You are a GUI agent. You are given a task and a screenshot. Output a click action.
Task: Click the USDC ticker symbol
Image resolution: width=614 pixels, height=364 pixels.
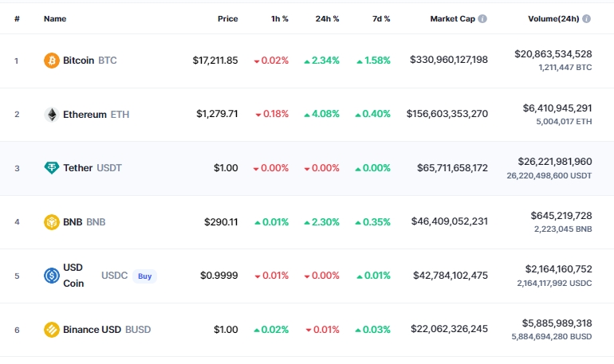coord(114,276)
